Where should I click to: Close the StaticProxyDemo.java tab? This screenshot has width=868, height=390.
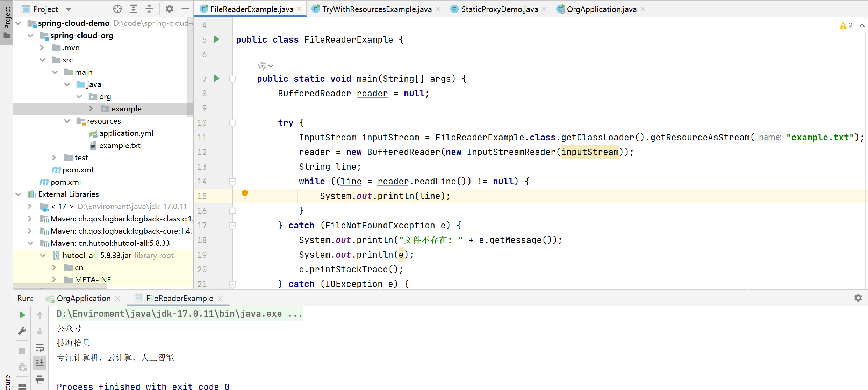click(544, 9)
